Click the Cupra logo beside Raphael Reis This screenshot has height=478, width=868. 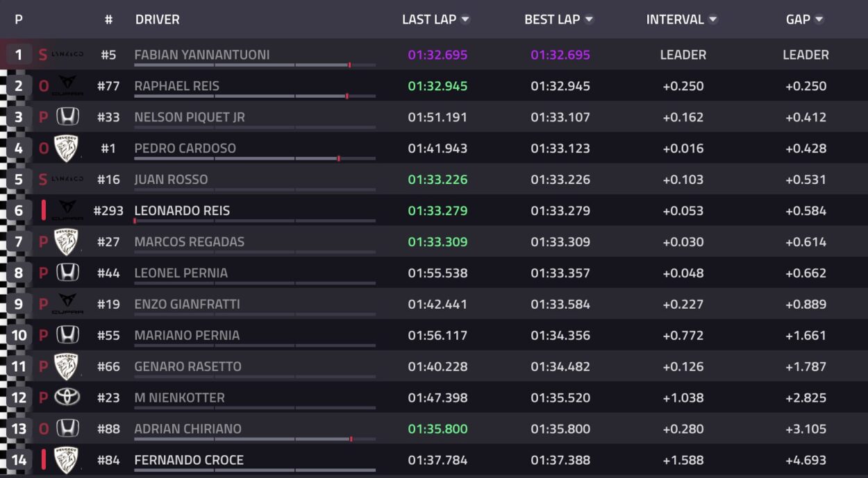click(x=67, y=86)
